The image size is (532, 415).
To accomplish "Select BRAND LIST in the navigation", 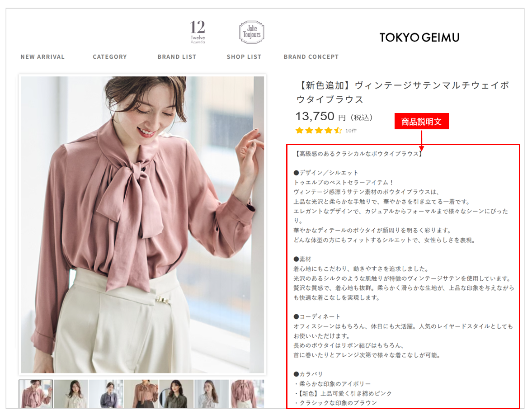I will [x=177, y=57].
